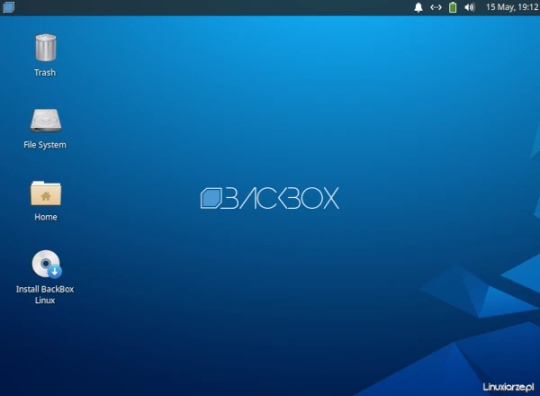
Task: Select the Home folder icon
Action: pos(45,193)
